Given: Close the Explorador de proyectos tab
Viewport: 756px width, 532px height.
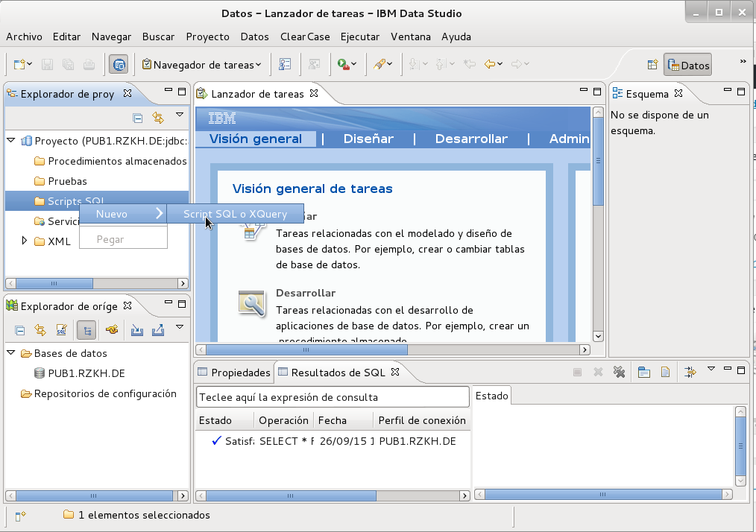Looking at the screenshot, I should tap(127, 93).
